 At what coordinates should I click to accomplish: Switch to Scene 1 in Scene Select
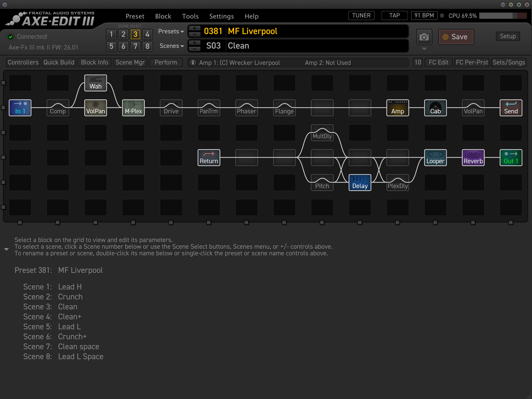111,34
